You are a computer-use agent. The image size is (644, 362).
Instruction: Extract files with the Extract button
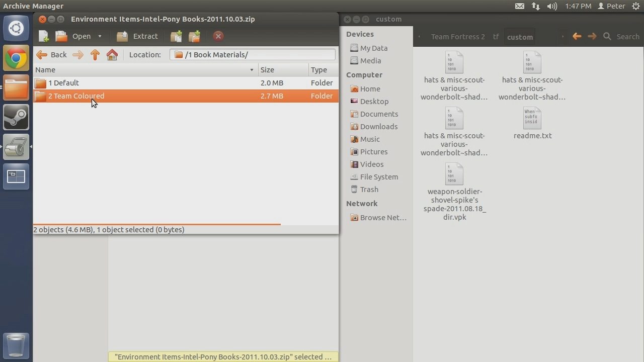(137, 36)
